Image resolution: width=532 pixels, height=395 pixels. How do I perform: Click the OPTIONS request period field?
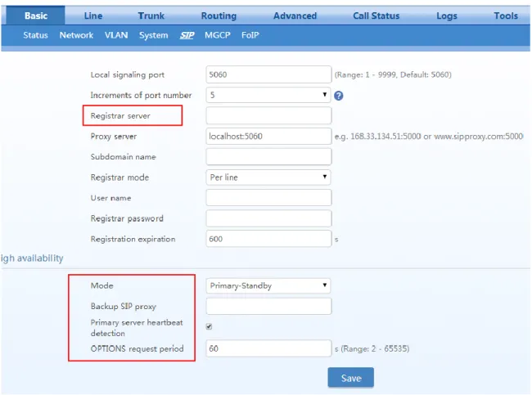coord(268,348)
